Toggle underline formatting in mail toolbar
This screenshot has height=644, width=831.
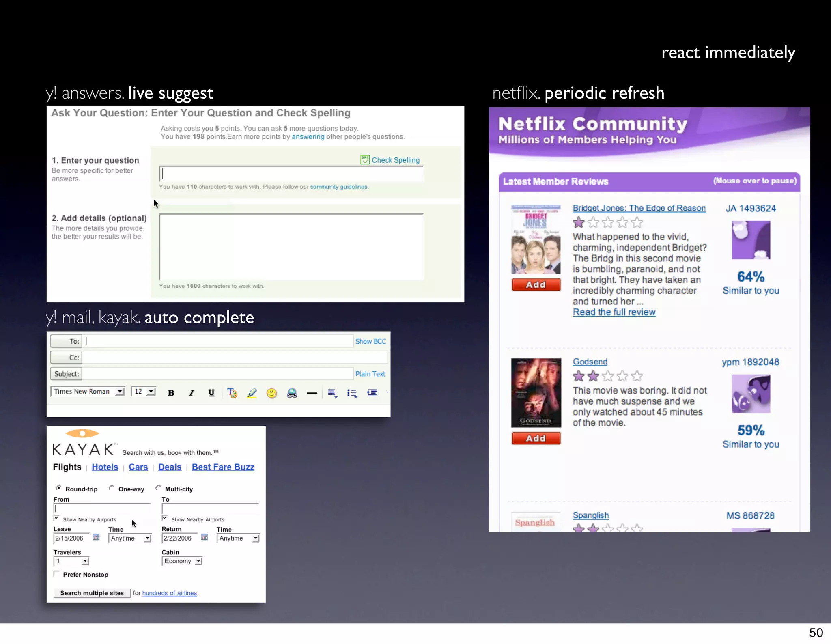pyautogui.click(x=211, y=392)
